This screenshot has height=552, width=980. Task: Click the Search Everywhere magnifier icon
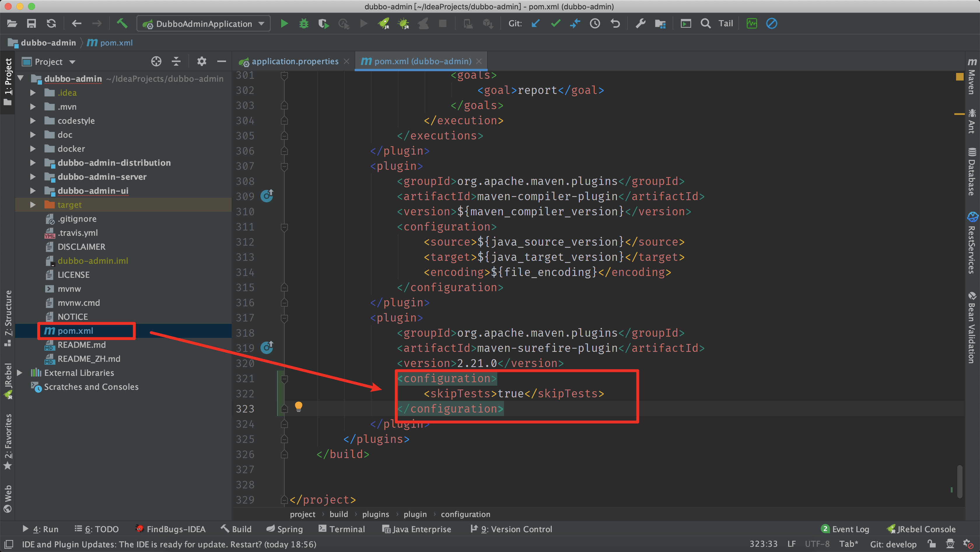pyautogui.click(x=705, y=24)
